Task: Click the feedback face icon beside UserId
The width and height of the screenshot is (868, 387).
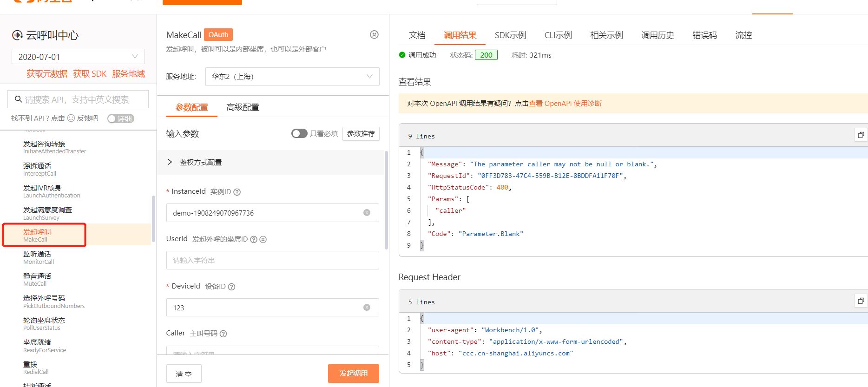Action: 263,239
